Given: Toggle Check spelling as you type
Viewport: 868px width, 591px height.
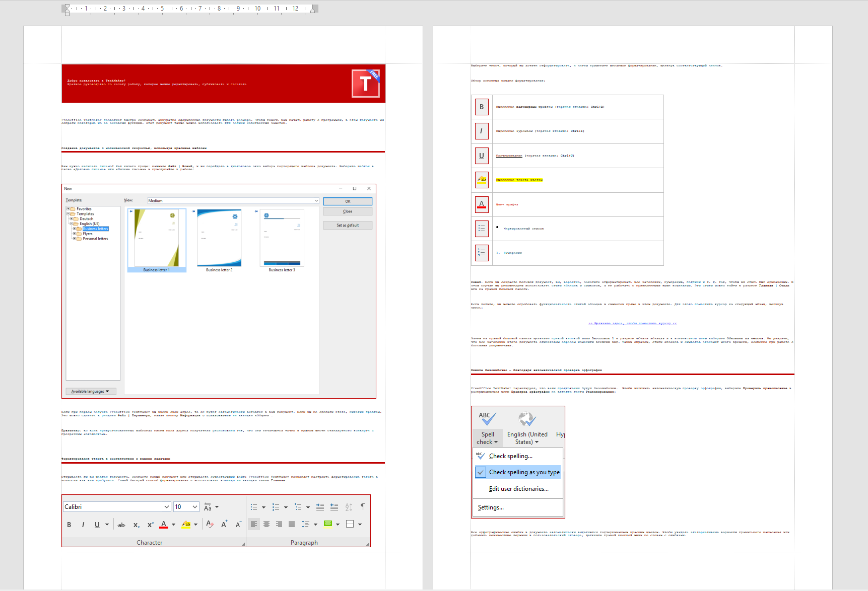Looking at the screenshot, I should pos(523,472).
